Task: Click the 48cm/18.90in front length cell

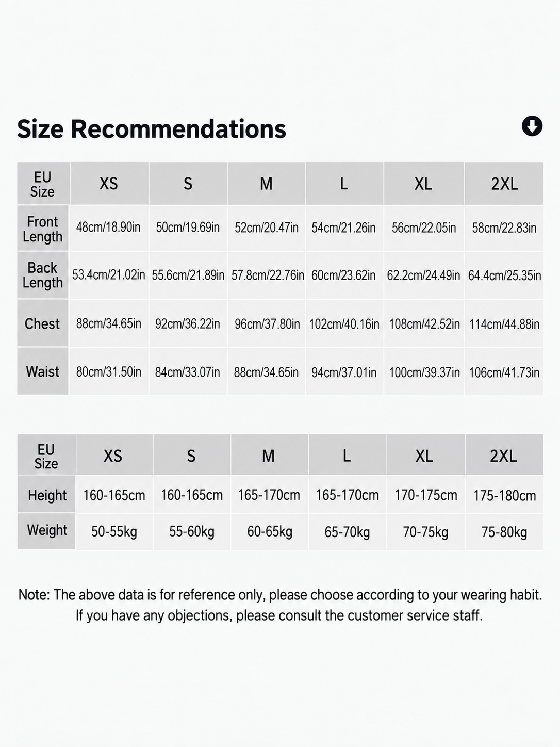Action: [108, 228]
